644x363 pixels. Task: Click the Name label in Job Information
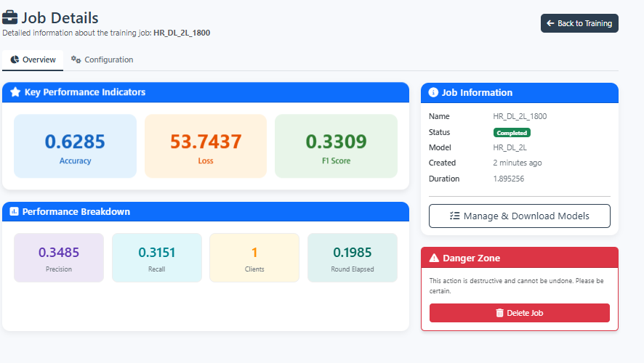[439, 116]
